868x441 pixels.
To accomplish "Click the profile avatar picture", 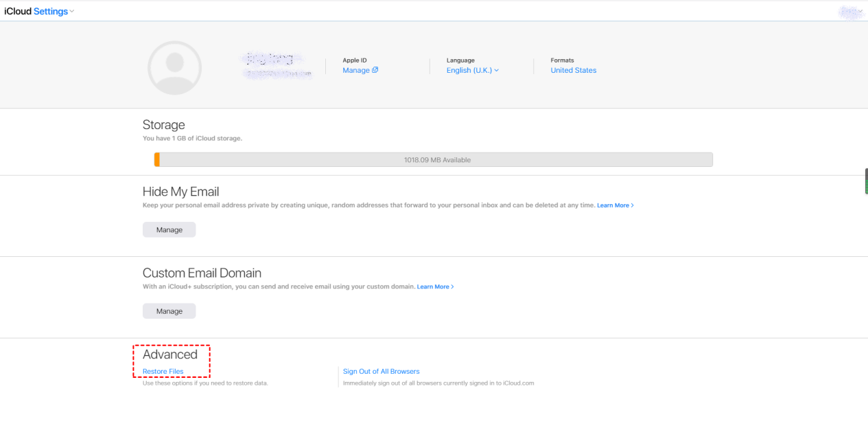I will click(174, 68).
